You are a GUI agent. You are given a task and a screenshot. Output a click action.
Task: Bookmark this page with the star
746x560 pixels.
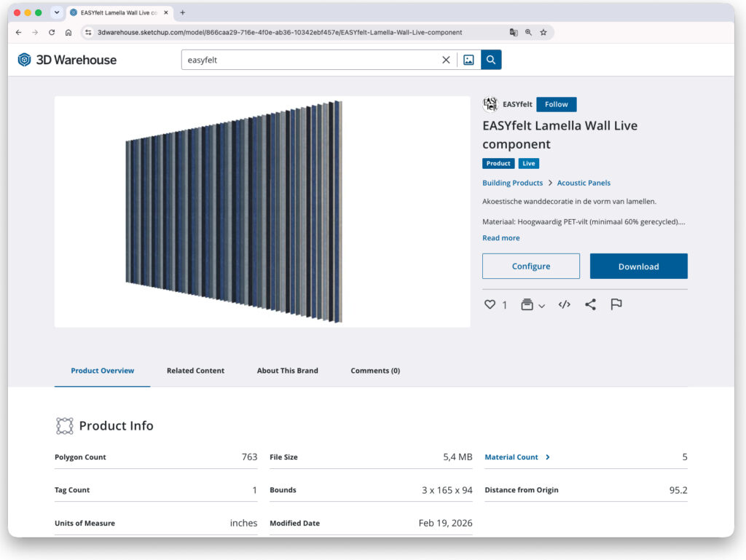[x=543, y=32]
